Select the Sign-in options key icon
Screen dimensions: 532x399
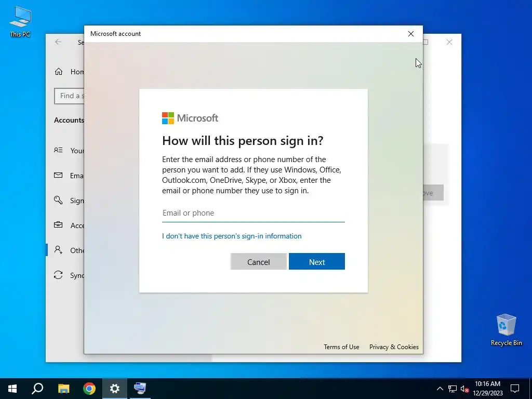[58, 200]
